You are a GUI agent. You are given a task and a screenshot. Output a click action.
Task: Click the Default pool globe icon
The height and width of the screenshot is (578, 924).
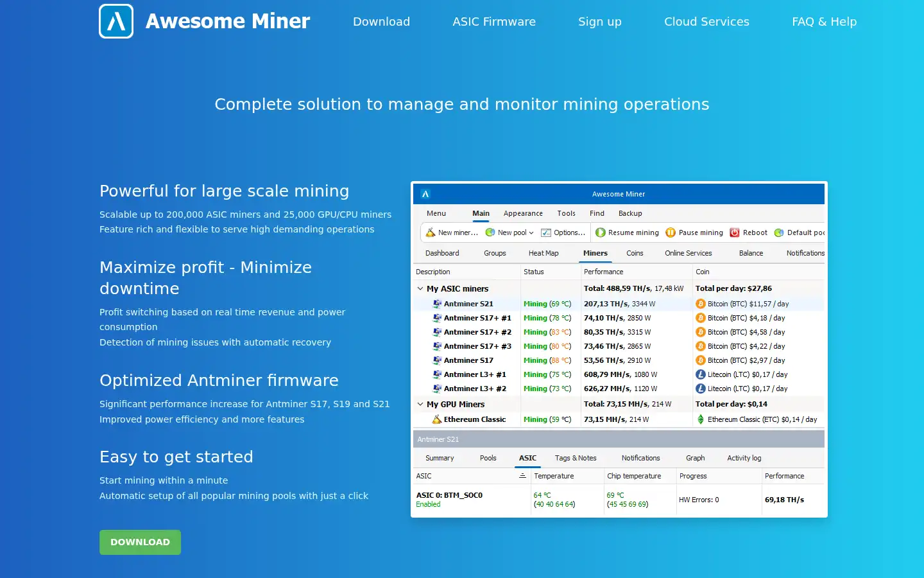coord(779,232)
